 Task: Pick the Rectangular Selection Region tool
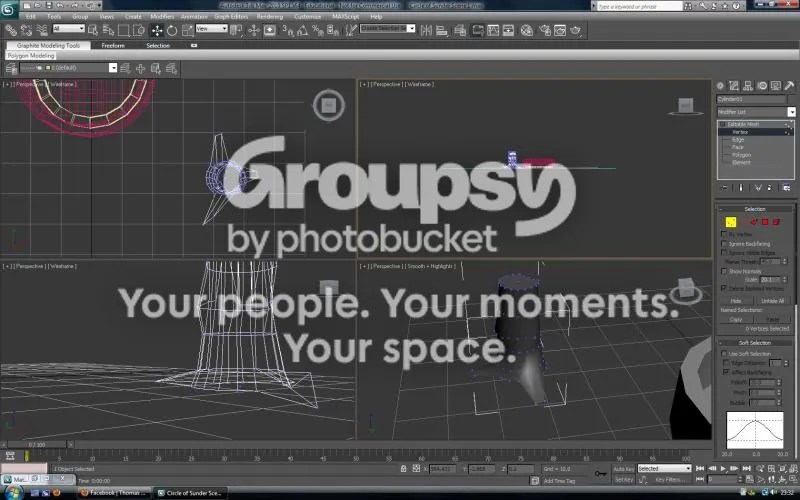point(123,31)
